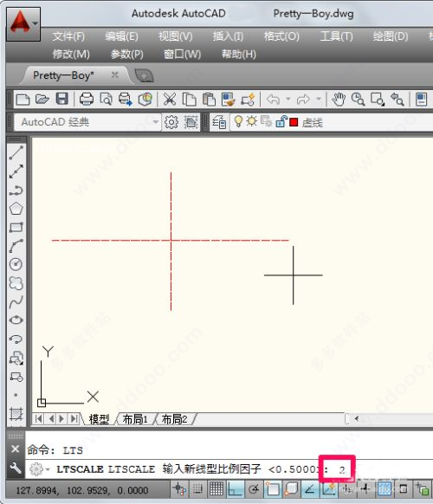433x504 pixels.
Task: Switch to the 布局2 layout tab
Action: pos(174,419)
